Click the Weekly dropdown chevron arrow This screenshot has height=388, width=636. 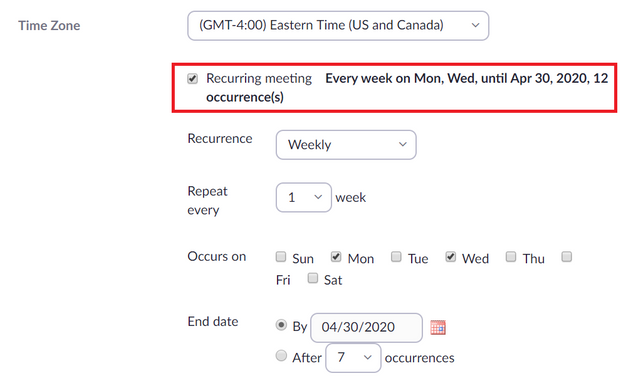point(402,144)
